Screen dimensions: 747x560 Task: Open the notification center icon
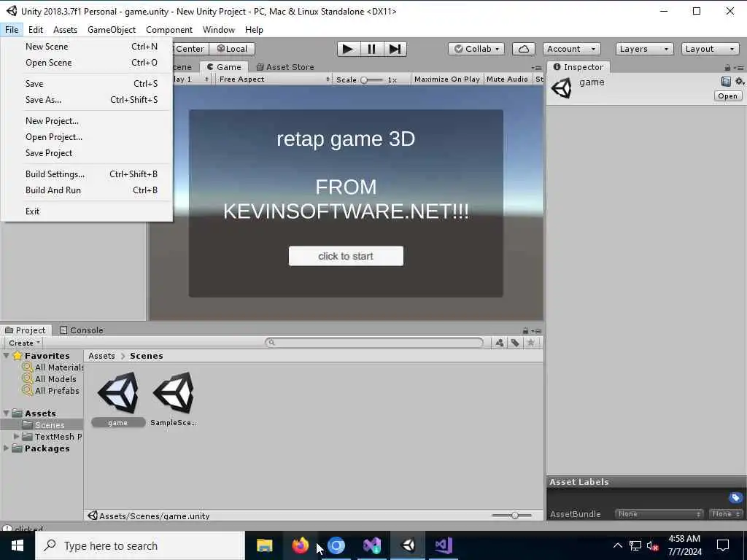tap(723, 545)
